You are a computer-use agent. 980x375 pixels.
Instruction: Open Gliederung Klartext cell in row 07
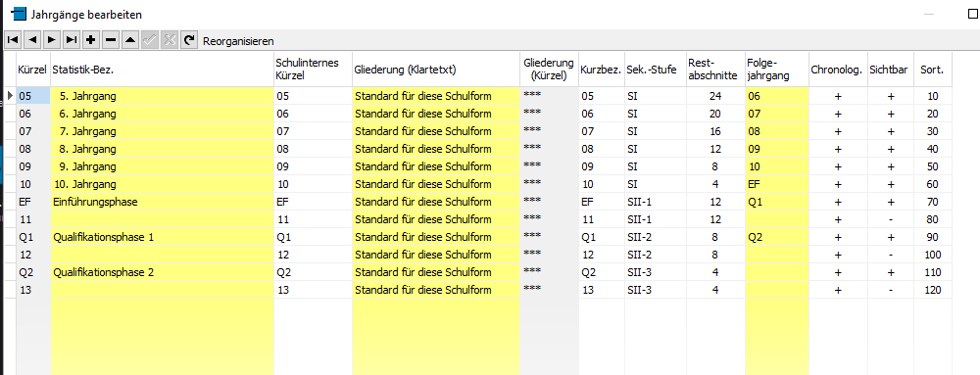coord(436,131)
